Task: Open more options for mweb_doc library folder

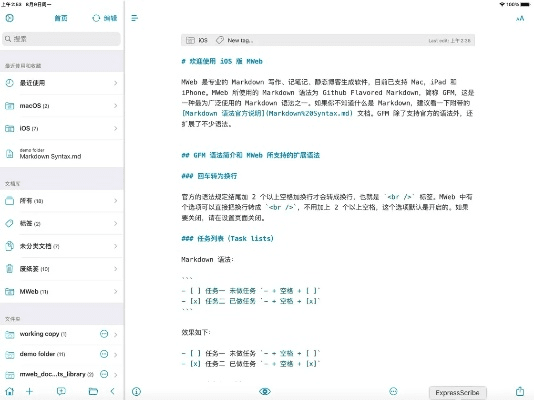Action: [104, 374]
